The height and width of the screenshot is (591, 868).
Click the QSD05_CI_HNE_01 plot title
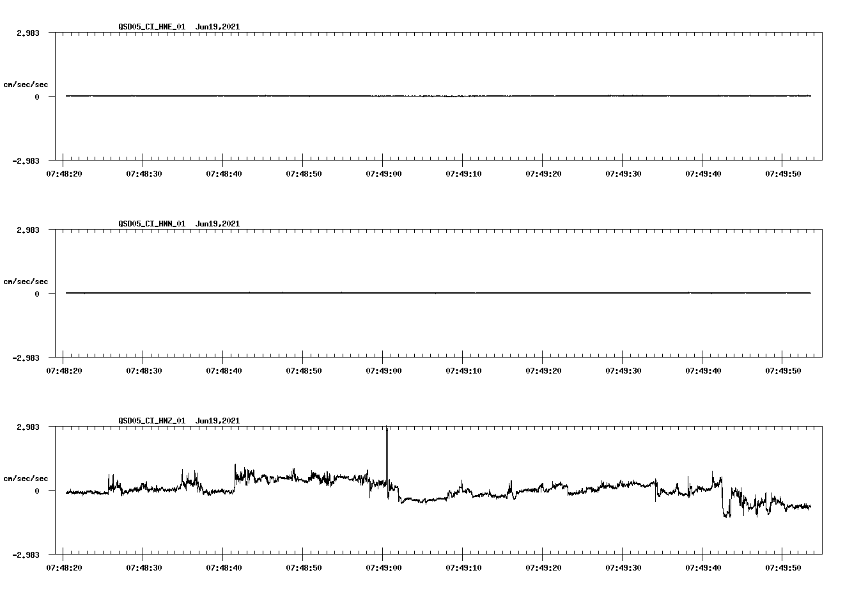tap(179, 27)
